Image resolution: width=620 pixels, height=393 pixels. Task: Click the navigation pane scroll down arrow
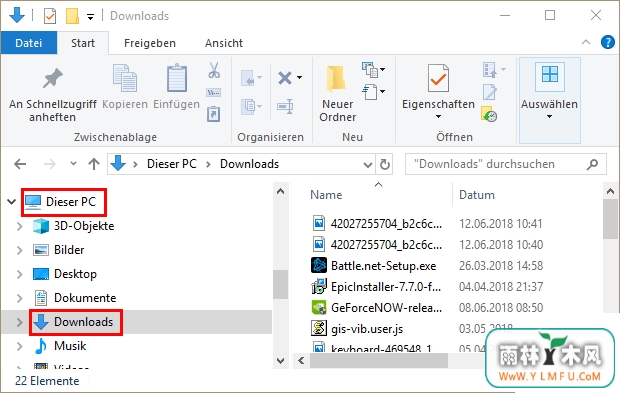pos(280,361)
